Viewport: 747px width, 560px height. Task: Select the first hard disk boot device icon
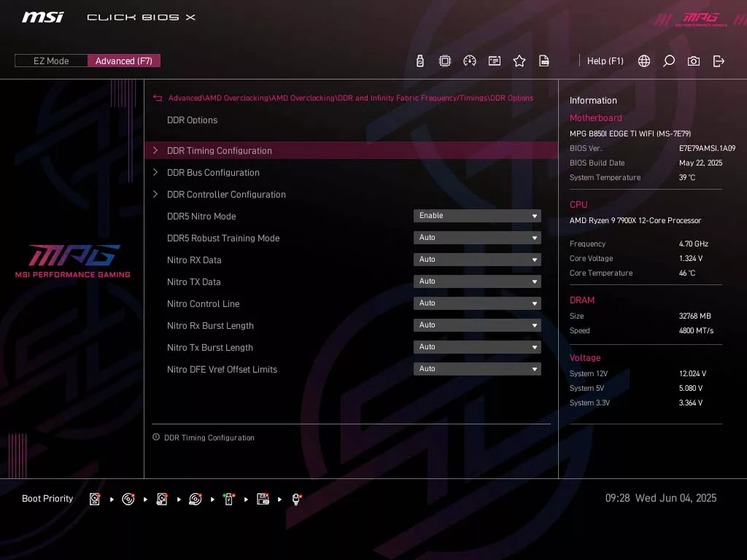pos(95,499)
